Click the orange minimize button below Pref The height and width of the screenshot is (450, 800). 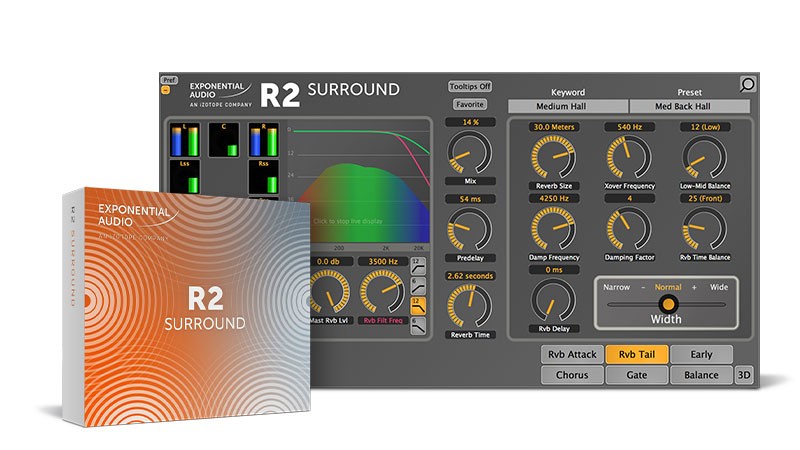tap(165, 90)
